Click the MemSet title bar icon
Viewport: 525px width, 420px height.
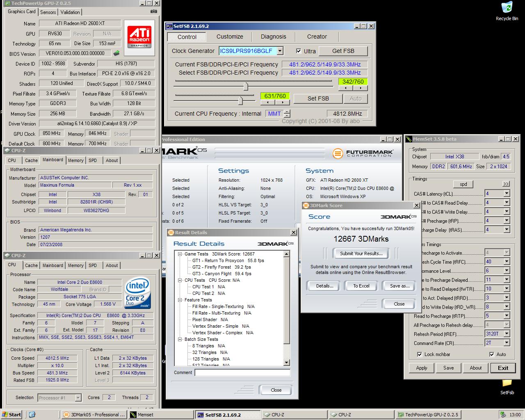409,139
